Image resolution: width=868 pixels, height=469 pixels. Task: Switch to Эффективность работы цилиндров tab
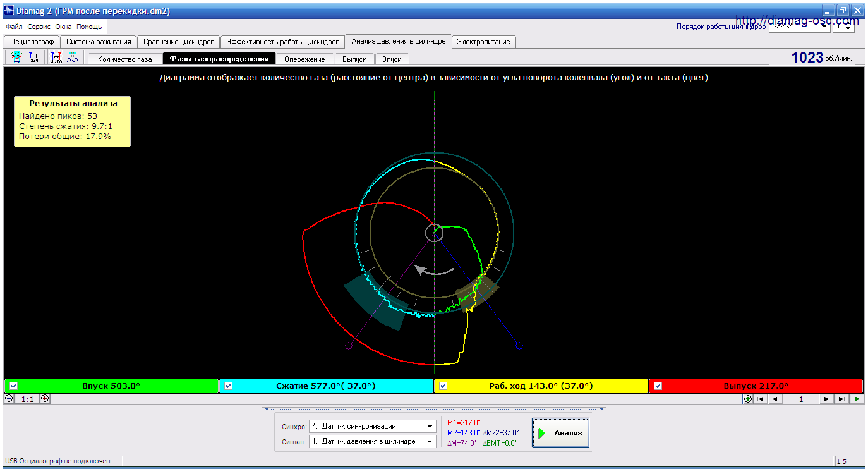283,42
